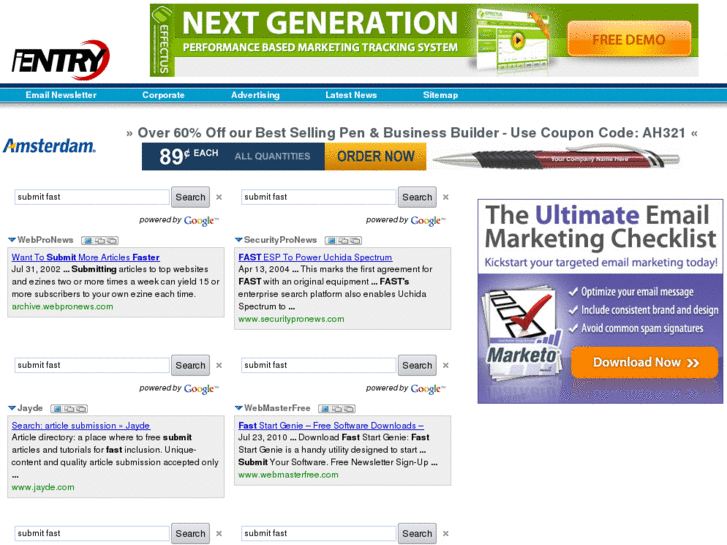Focus the search field above Jayde
This screenshot has height=545, width=727.
(92, 365)
